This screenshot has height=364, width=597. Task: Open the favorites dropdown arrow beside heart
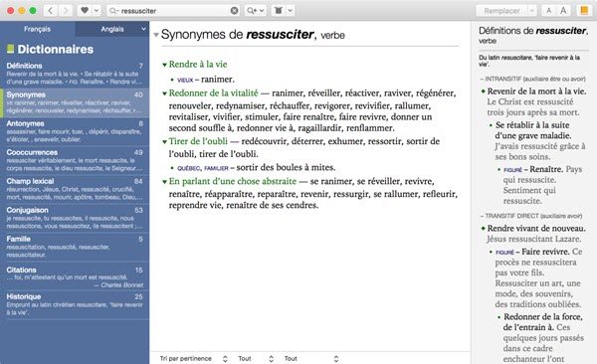[x=97, y=11]
